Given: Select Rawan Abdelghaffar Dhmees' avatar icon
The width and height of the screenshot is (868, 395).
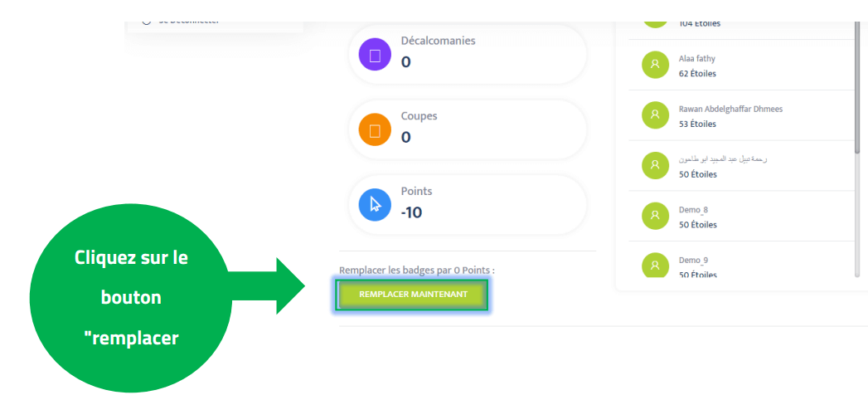Looking at the screenshot, I should pos(655,115).
